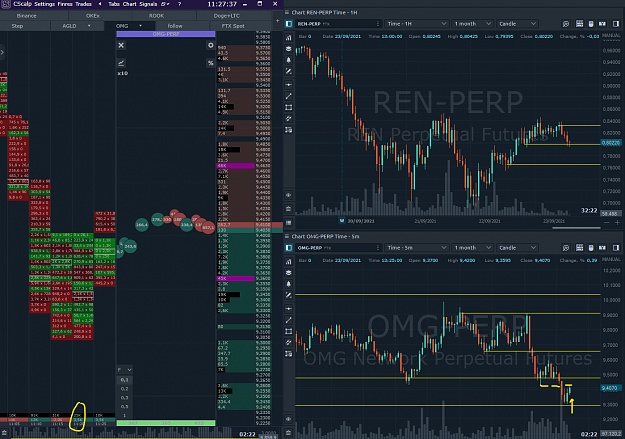Select the 0,5 order volume preset

[x=124, y=406]
